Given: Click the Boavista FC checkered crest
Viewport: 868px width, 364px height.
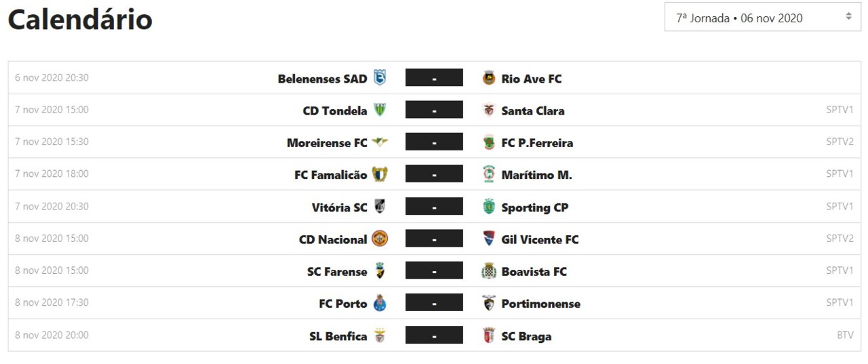Looking at the screenshot, I should point(488,271).
